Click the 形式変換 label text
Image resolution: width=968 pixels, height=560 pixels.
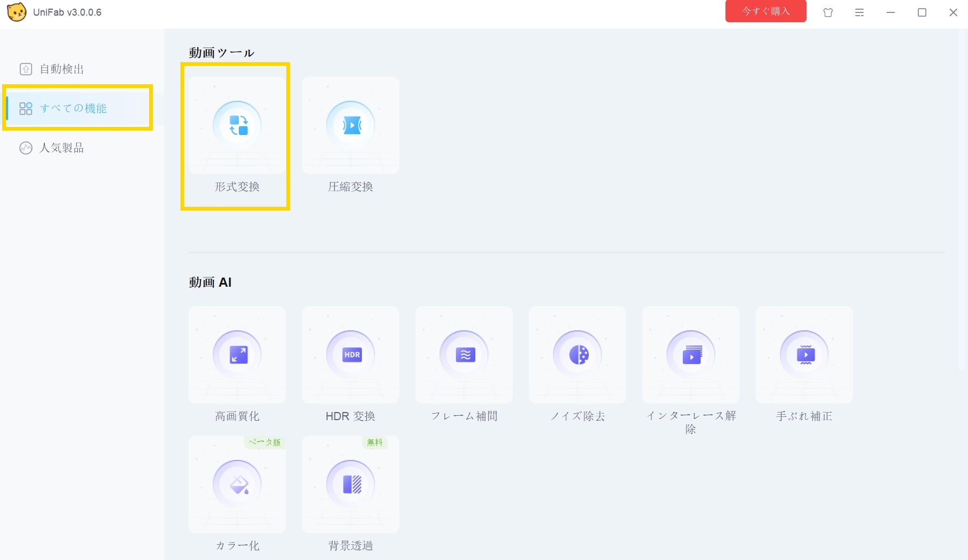(237, 187)
